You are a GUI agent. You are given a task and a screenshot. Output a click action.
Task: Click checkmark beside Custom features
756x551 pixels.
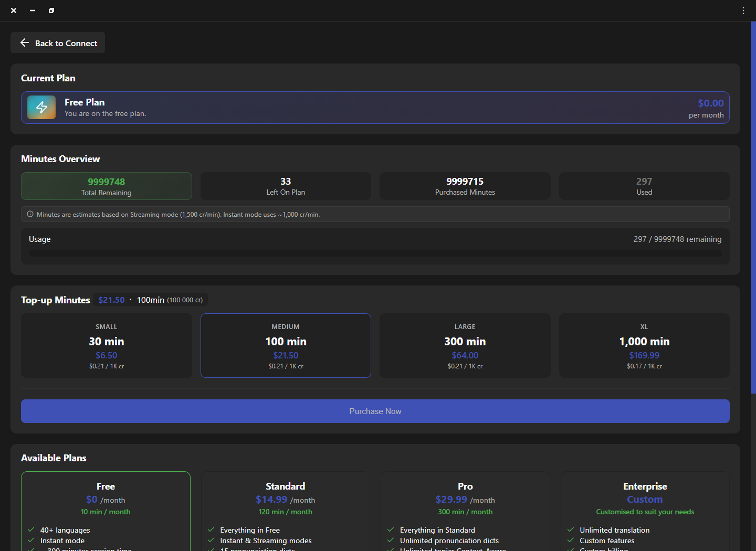571,540
